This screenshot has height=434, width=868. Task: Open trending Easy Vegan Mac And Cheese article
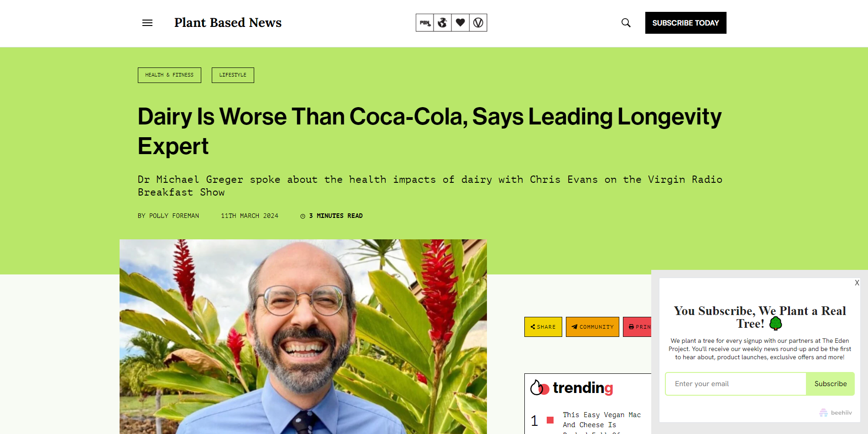point(601,420)
